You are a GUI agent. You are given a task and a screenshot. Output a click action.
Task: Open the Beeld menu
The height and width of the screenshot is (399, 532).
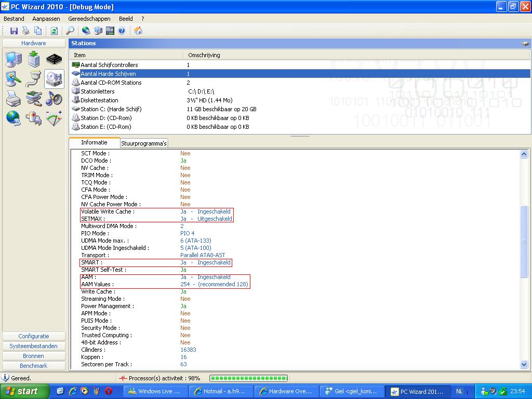point(126,19)
